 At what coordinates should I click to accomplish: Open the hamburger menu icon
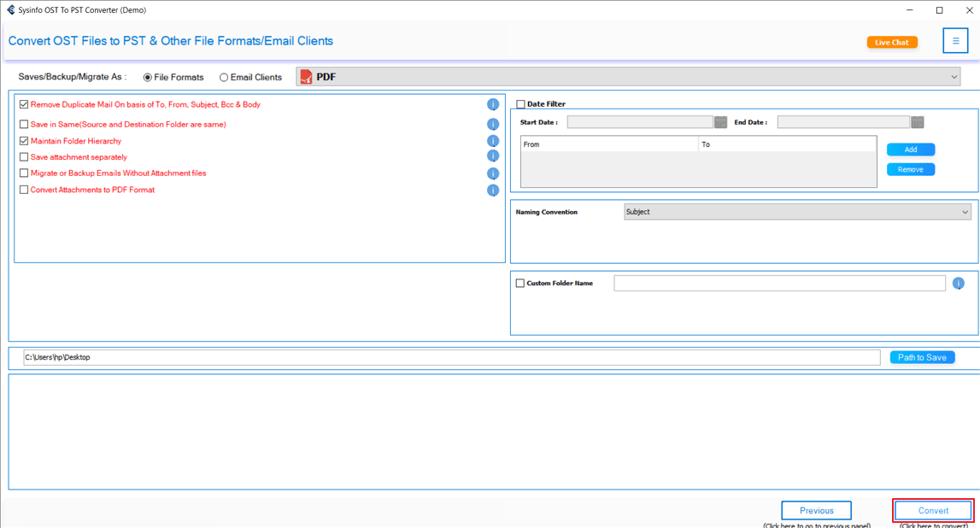(x=955, y=41)
